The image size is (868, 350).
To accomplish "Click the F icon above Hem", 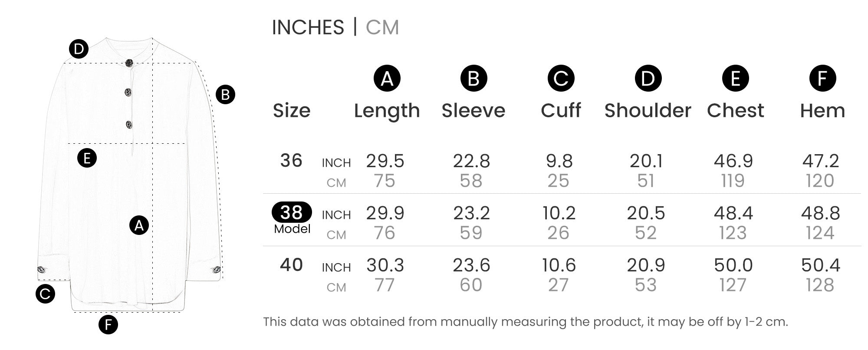I will (822, 78).
